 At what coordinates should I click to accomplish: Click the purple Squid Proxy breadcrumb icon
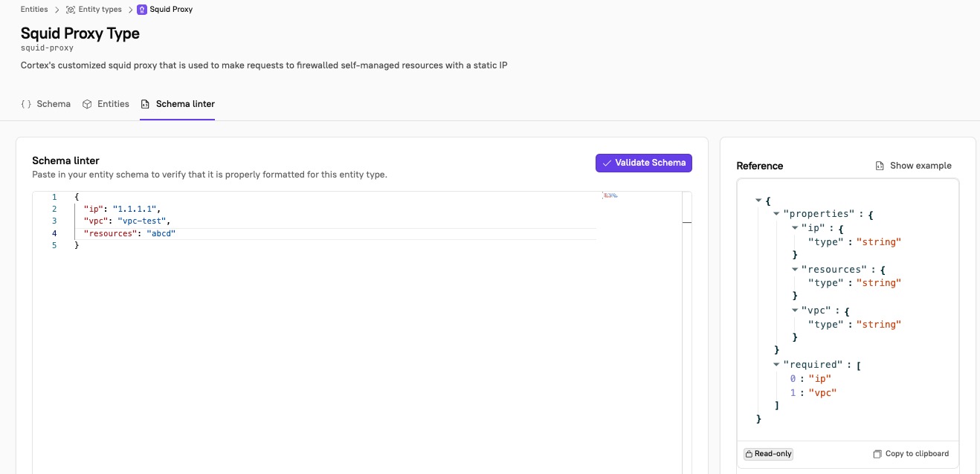141,10
